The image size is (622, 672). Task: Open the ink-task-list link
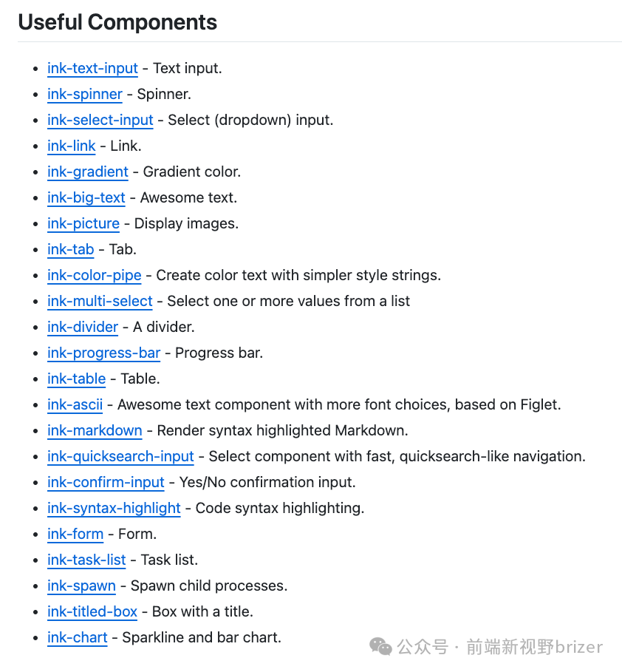(86, 560)
